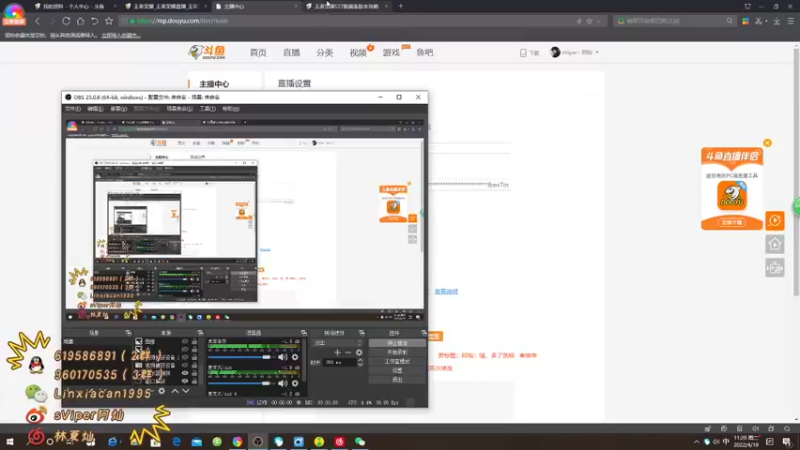Pop out the 控件 dock panel icon
The image size is (800, 450).
(x=423, y=333)
